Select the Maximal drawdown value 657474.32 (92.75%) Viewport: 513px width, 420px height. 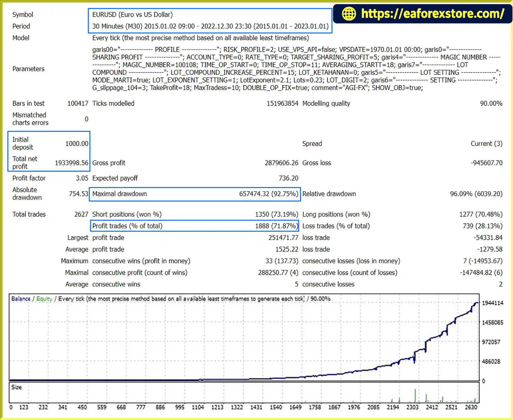tap(268, 194)
